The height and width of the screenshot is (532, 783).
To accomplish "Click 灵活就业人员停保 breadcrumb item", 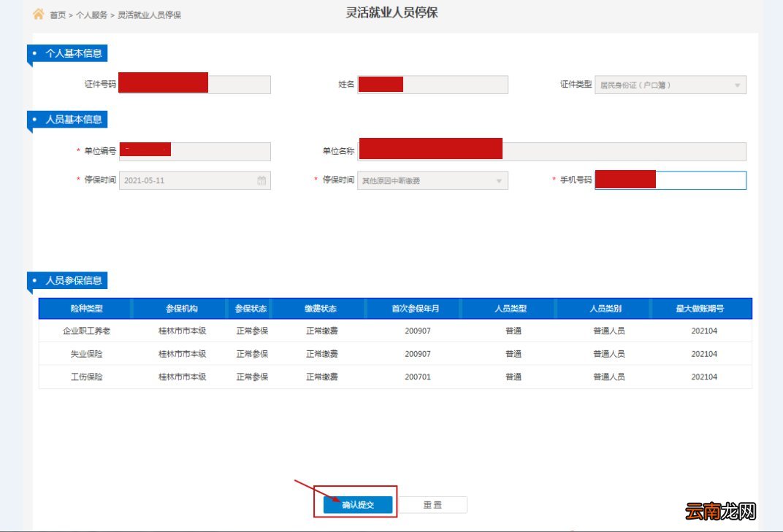I will (x=149, y=15).
